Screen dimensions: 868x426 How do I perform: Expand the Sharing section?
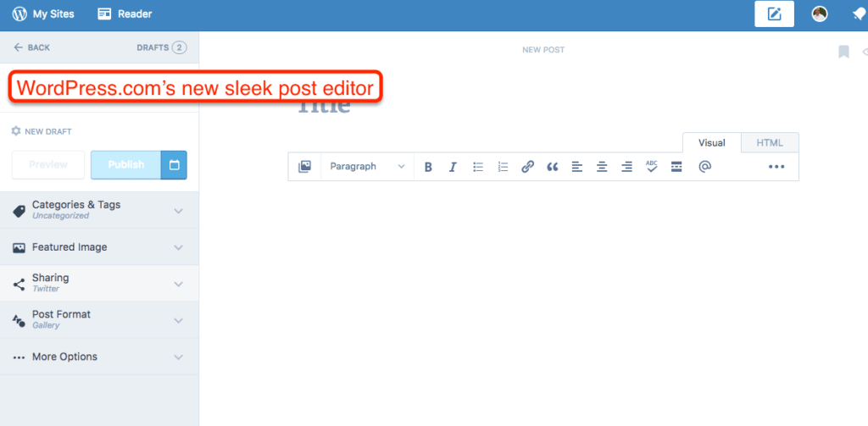click(99, 283)
